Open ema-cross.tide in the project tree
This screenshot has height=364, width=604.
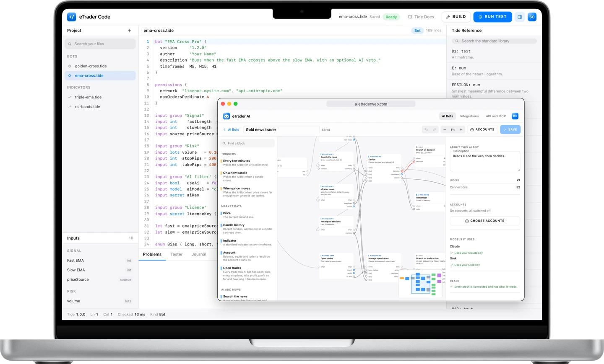click(101, 76)
